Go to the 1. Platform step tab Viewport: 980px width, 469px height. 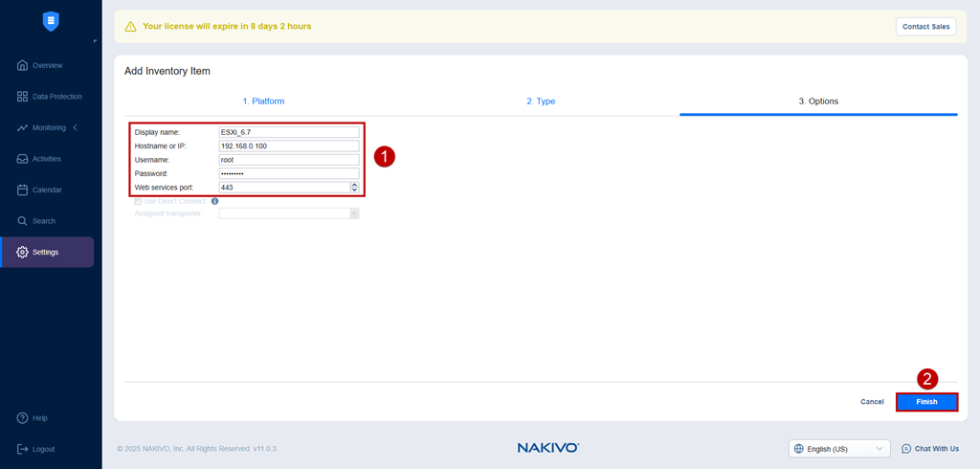[263, 100]
